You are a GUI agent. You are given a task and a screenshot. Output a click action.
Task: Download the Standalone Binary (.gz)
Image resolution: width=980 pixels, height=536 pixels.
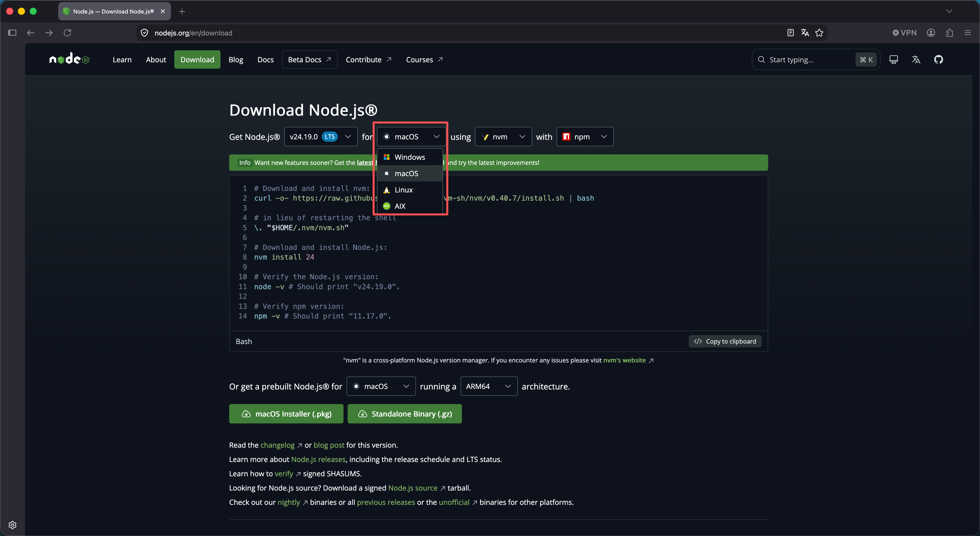coord(405,413)
